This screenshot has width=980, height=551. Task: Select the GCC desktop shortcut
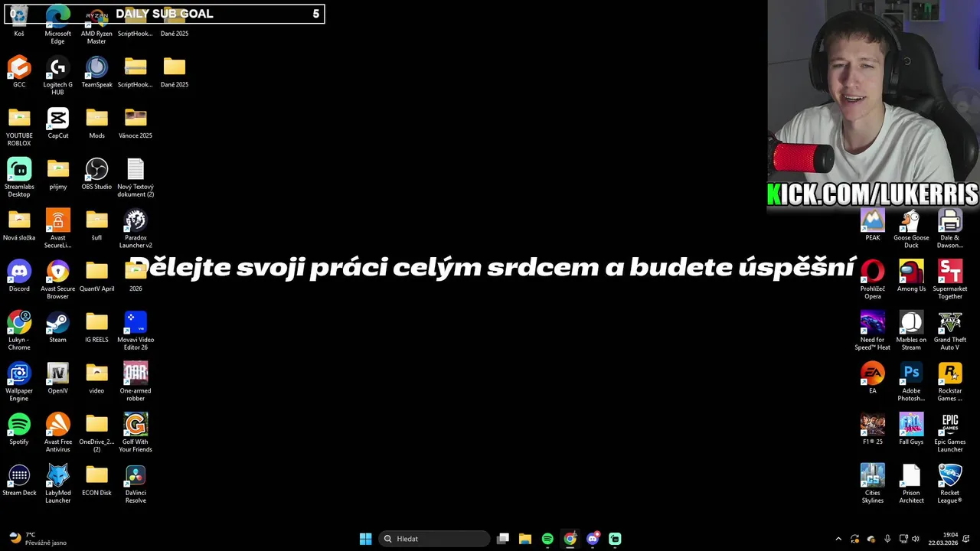pyautogui.click(x=19, y=72)
